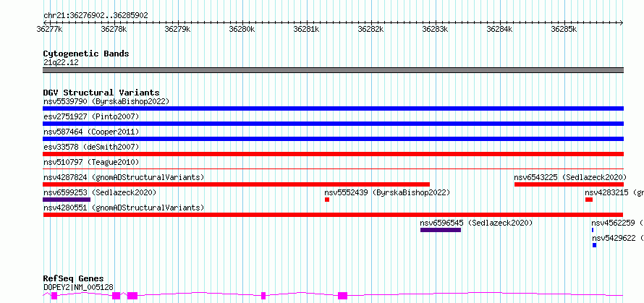Click the blue nsv5429622 square marker

click(594, 245)
